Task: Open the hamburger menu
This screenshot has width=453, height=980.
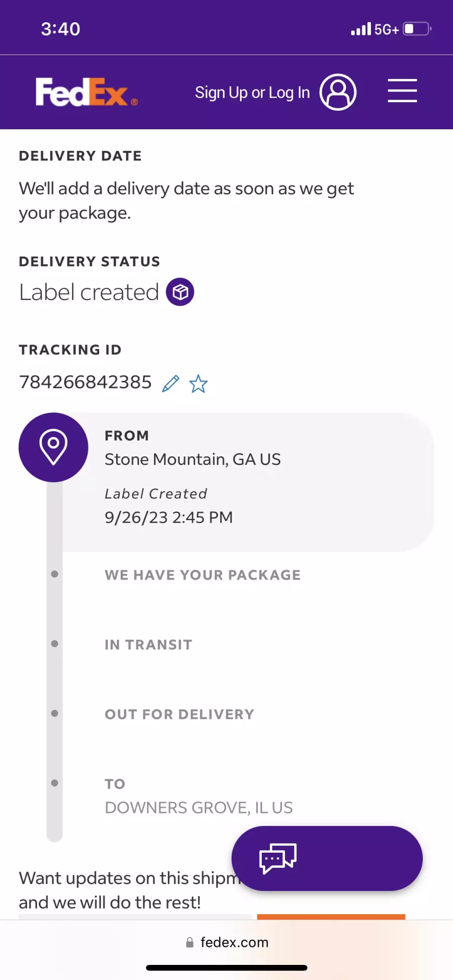Action: 402,91
